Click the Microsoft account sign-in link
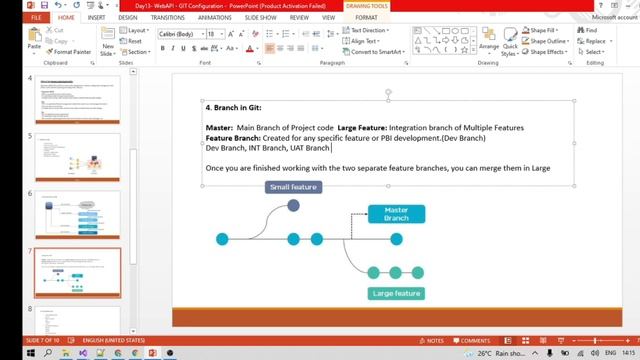The image size is (640, 360). [x=615, y=18]
